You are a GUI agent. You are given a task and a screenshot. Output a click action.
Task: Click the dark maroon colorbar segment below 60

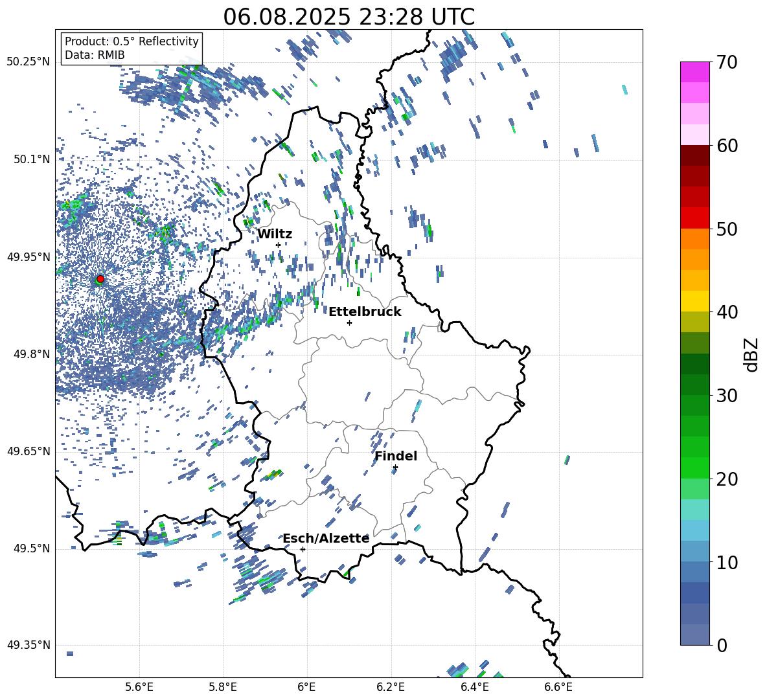point(695,155)
